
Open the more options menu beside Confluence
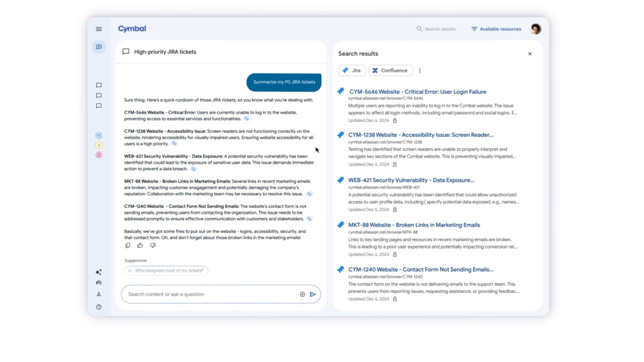tap(420, 71)
